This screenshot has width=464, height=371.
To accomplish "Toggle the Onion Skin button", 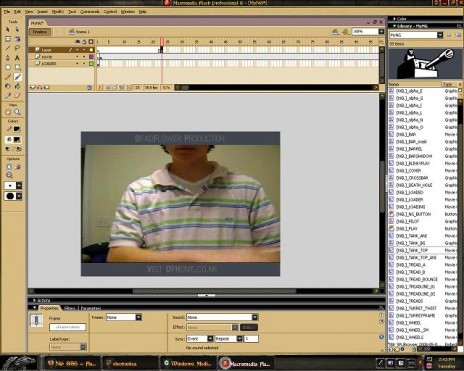I will (x=108, y=87).
